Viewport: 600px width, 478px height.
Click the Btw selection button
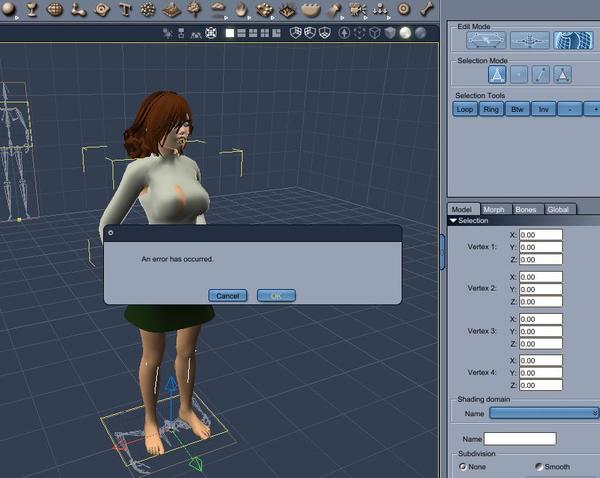pyautogui.click(x=517, y=109)
